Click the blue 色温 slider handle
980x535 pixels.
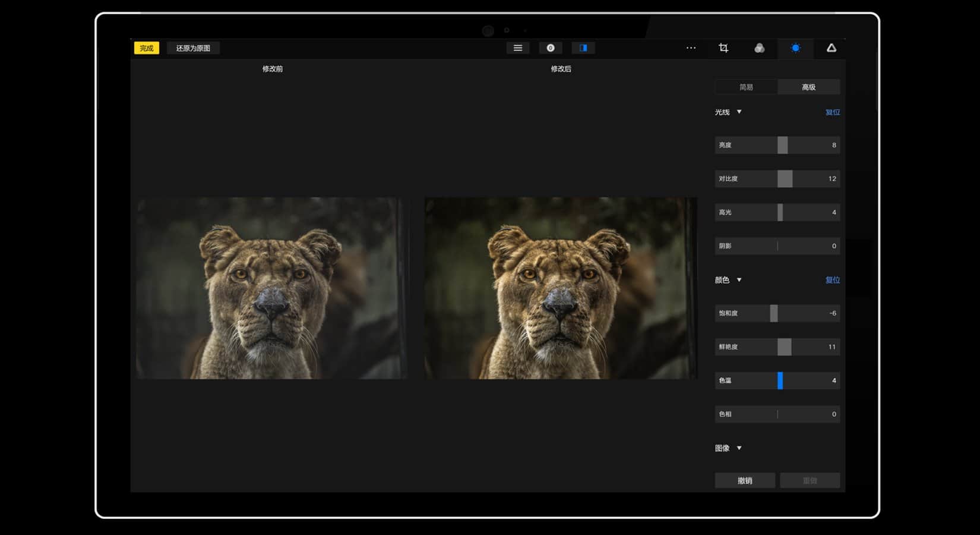pyautogui.click(x=780, y=380)
